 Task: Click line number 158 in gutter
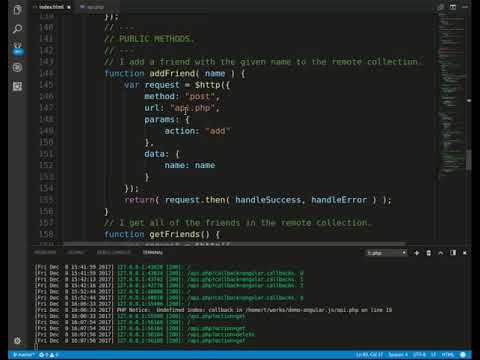coord(46,234)
